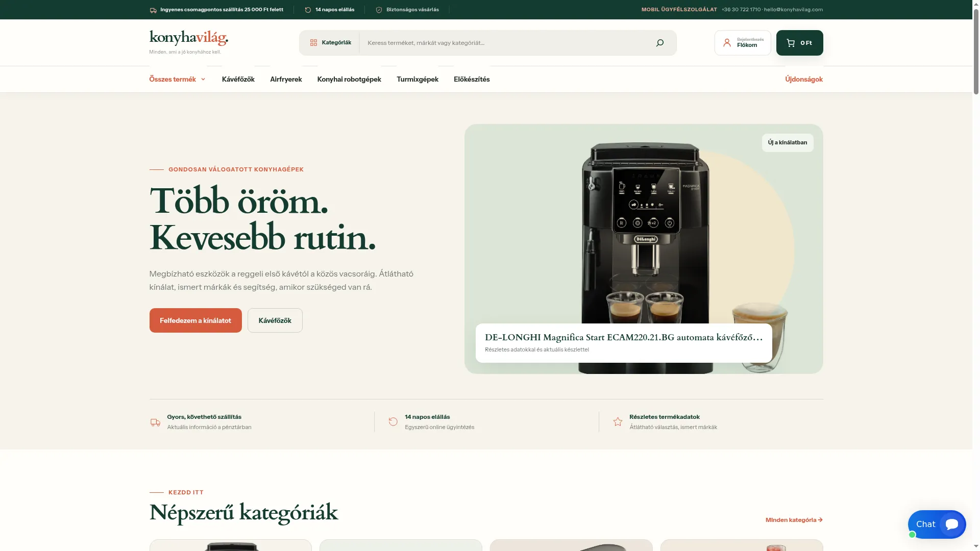This screenshot has height=551, width=980.
Task: Open the DE-LONGHI Magnifica Start product card
Action: (x=624, y=343)
